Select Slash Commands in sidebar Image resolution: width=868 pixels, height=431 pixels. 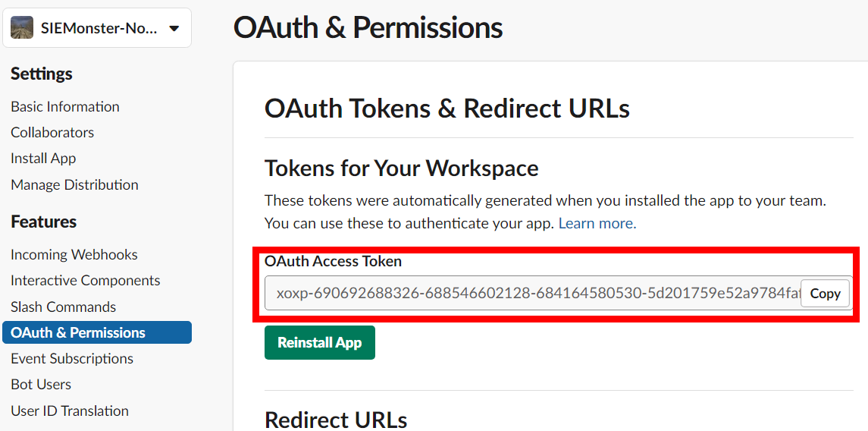point(64,307)
